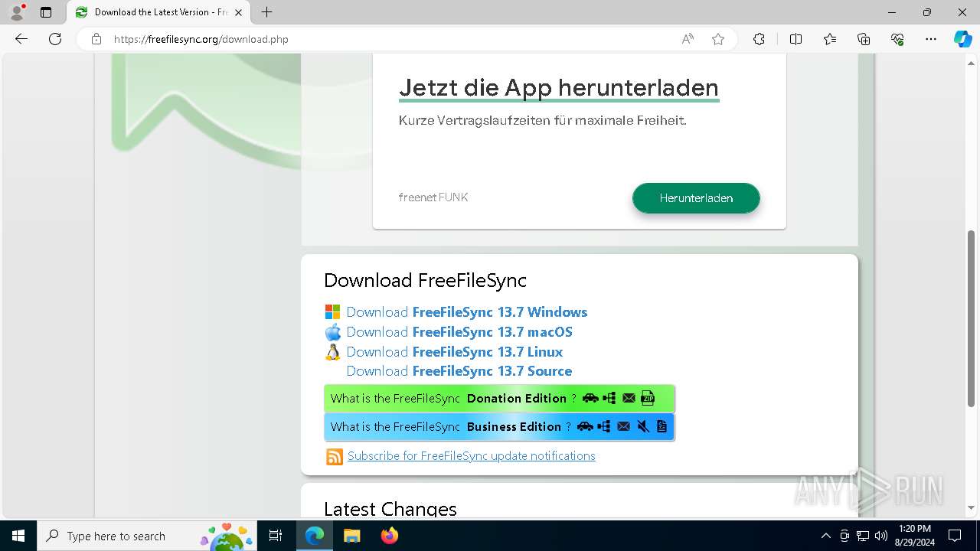
Task: Click the Herunterladen ad button
Action: pos(696,198)
